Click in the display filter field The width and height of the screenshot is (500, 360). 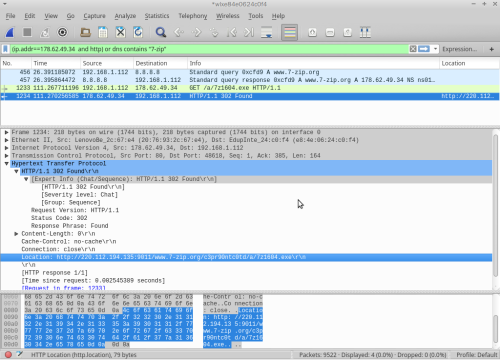(210, 49)
